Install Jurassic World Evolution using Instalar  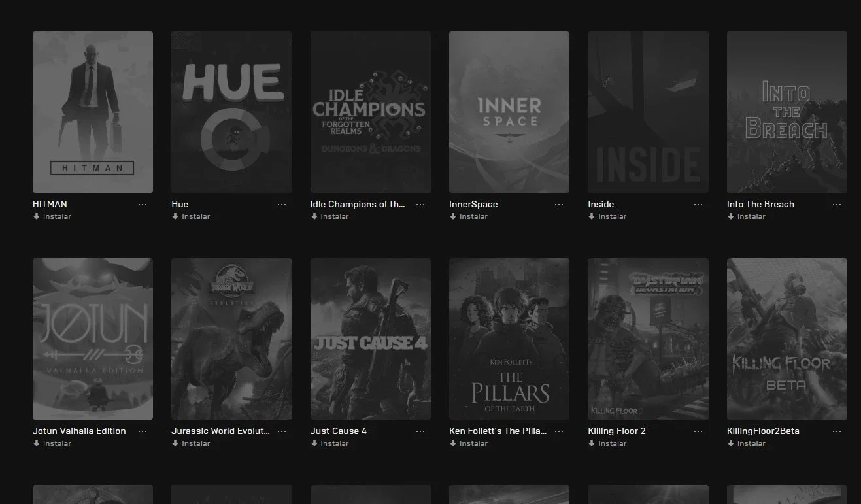(191, 443)
